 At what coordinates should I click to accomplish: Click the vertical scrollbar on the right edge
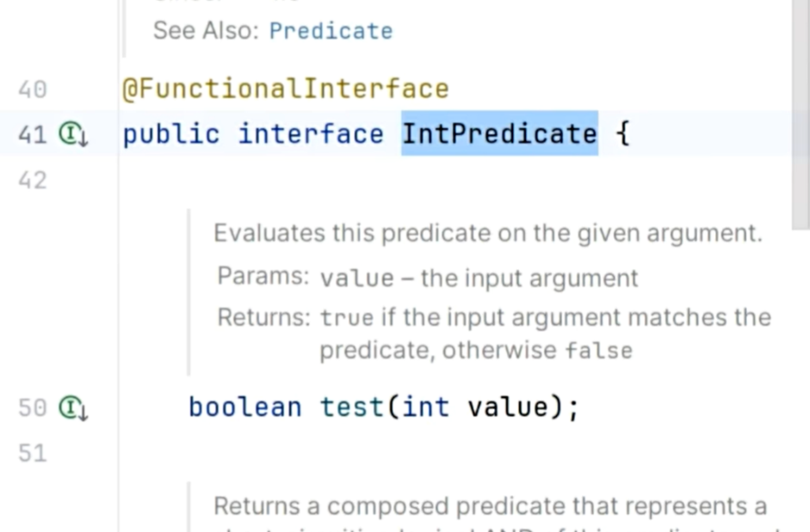click(801, 112)
